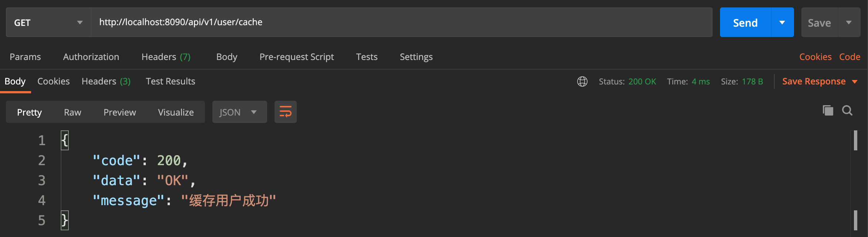Switch to the Preview response view
Screen dimensions: 868x237
pos(120,112)
